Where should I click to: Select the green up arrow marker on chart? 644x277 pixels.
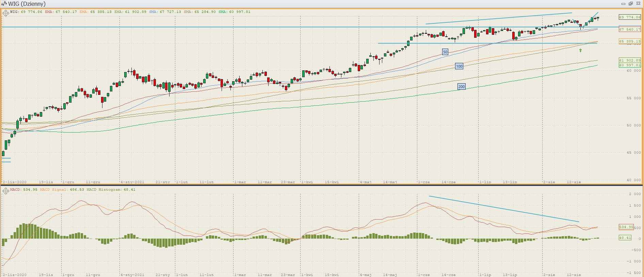[x=580, y=50]
